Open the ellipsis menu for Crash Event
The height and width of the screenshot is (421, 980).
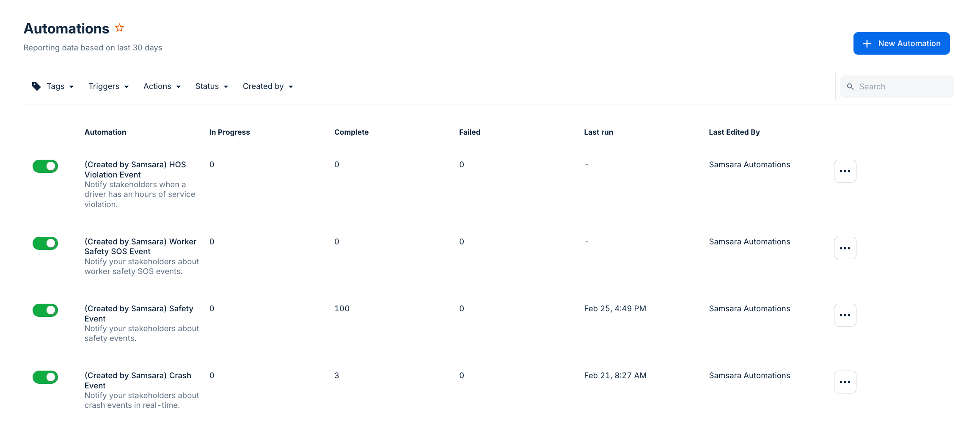tap(845, 382)
